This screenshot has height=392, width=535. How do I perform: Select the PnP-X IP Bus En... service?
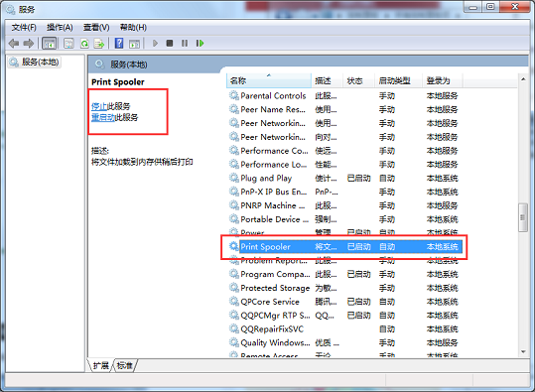[344, 192]
